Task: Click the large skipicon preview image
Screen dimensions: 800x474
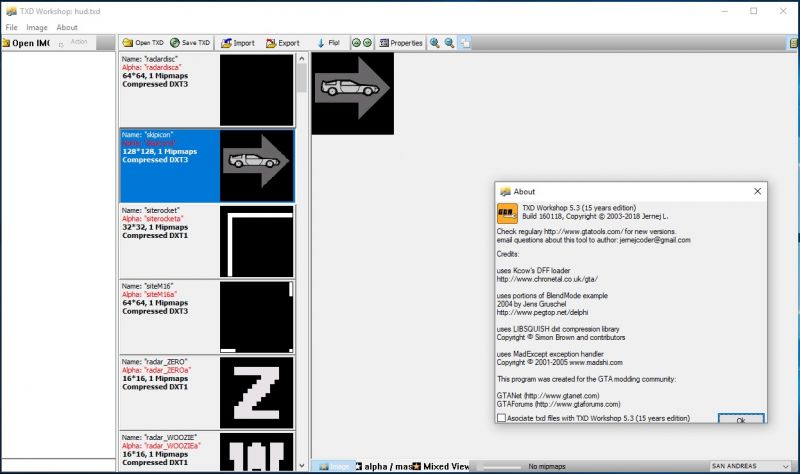Action: click(x=353, y=94)
